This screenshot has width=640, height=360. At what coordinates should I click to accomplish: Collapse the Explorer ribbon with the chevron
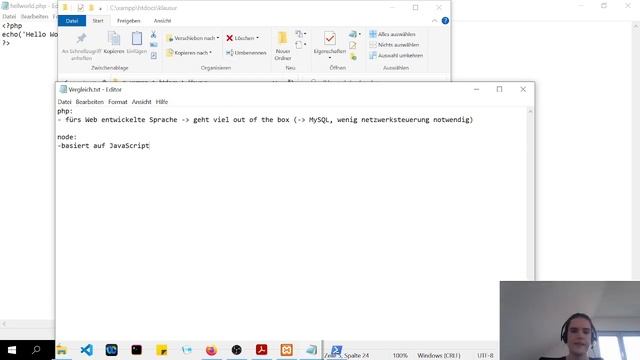click(x=434, y=21)
